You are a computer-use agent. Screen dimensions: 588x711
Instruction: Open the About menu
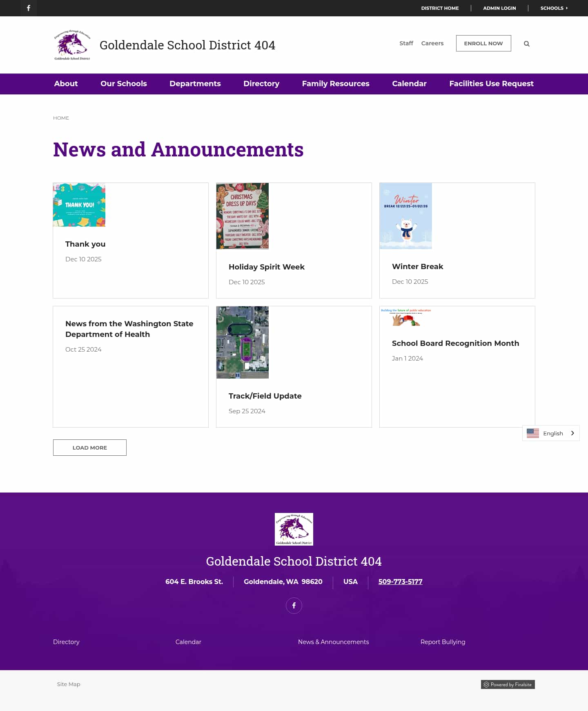[66, 84]
